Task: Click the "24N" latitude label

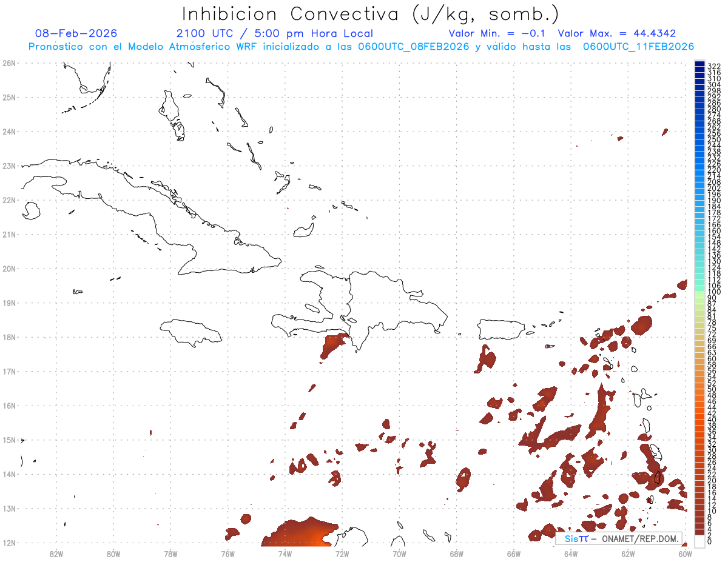Action: click(9, 132)
